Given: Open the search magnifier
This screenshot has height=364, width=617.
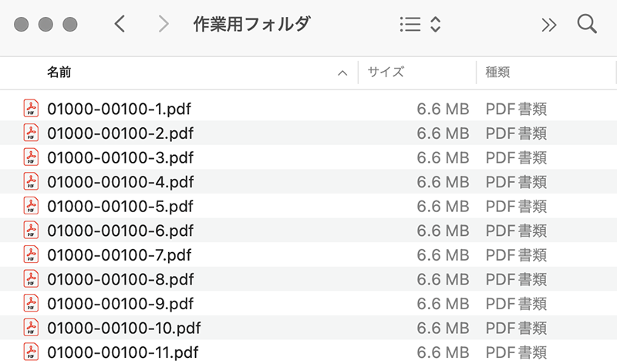Looking at the screenshot, I should tap(587, 25).
